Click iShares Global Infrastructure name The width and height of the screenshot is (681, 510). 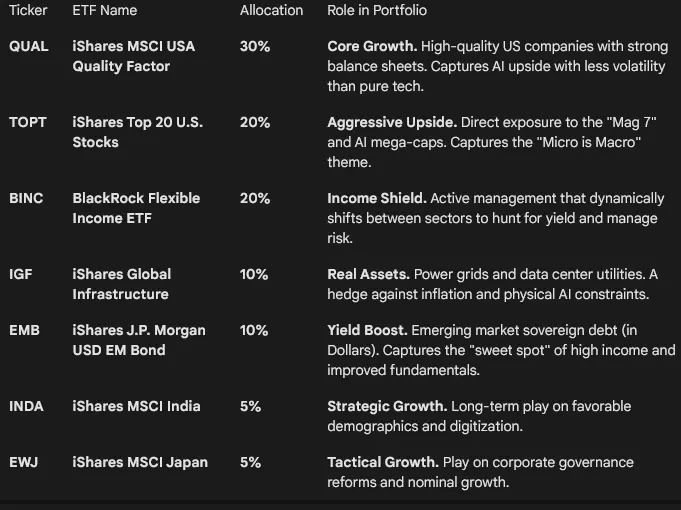(x=121, y=284)
